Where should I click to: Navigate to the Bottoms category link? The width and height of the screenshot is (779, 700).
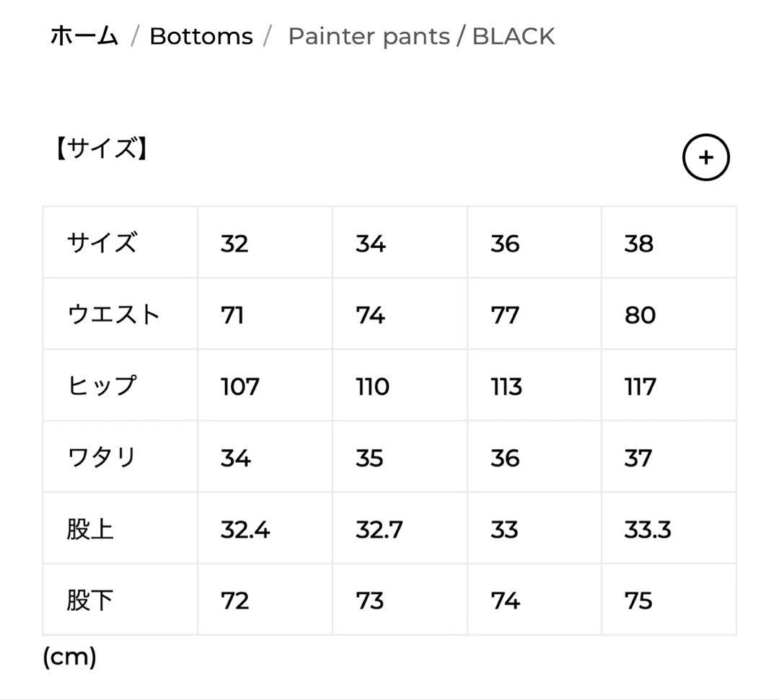(x=200, y=35)
